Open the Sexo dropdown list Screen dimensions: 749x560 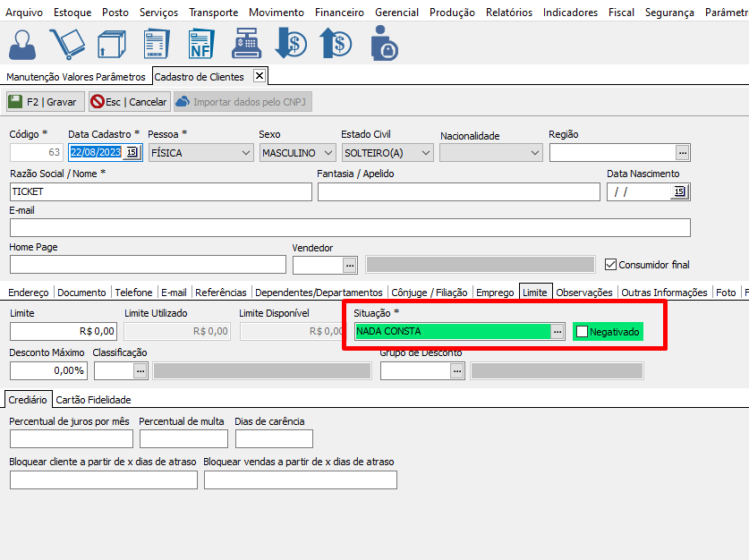[327, 153]
